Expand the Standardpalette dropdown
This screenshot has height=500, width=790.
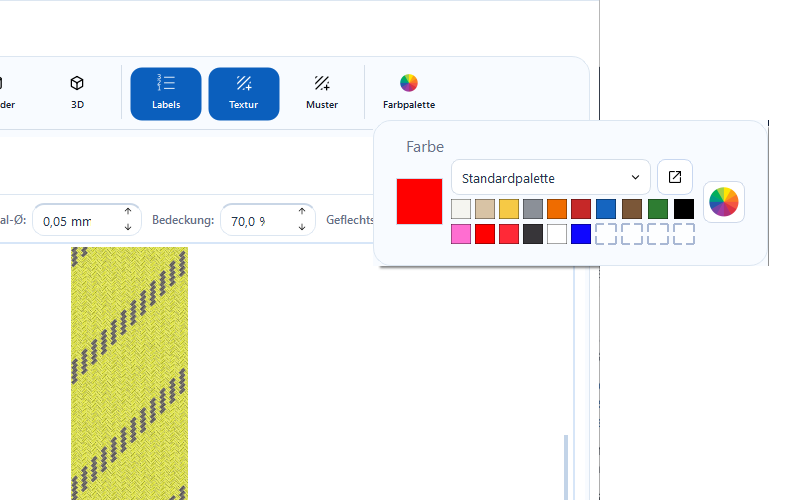coord(551,177)
